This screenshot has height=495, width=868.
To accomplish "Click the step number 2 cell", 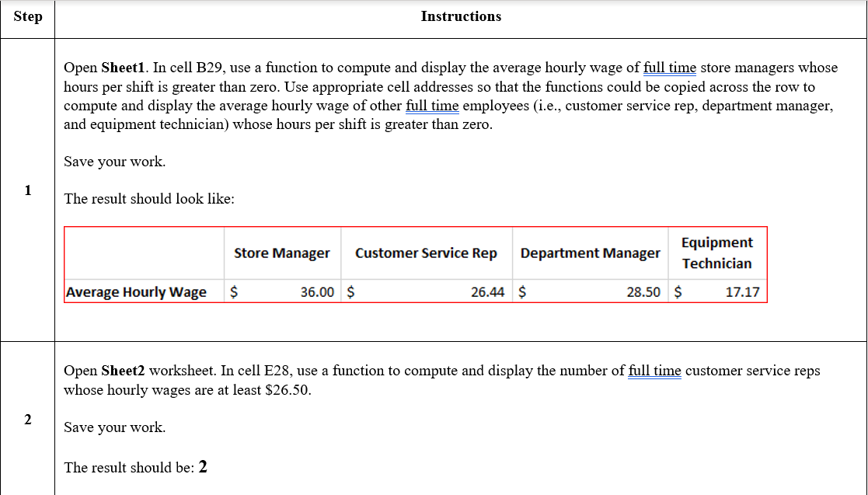I will pos(28,419).
